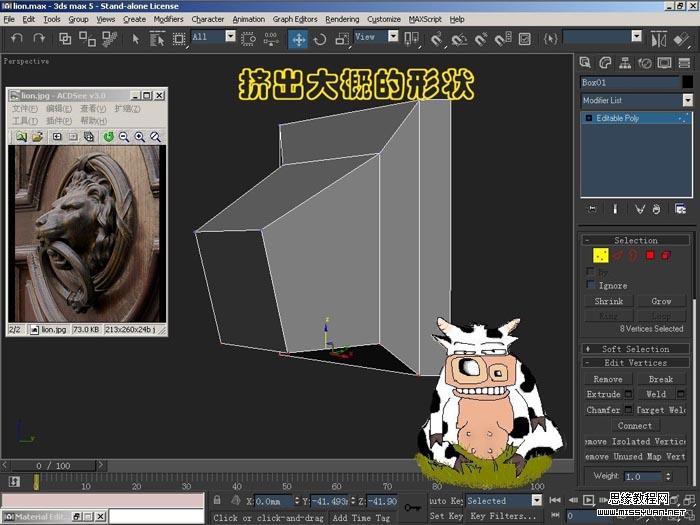Select Border sub-object level icon

coord(633,255)
